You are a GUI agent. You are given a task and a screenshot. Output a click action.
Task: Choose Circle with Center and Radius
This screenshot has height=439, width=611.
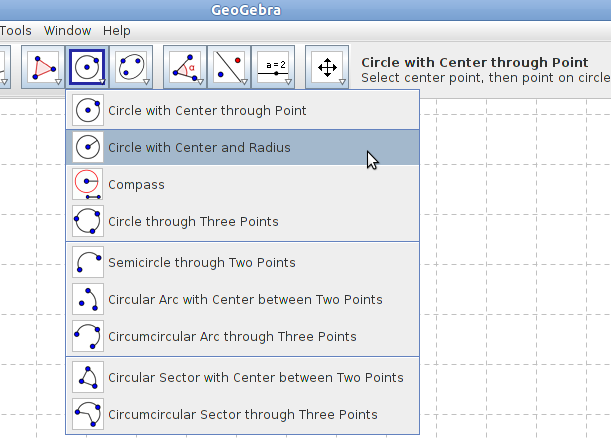pyautogui.click(x=242, y=147)
